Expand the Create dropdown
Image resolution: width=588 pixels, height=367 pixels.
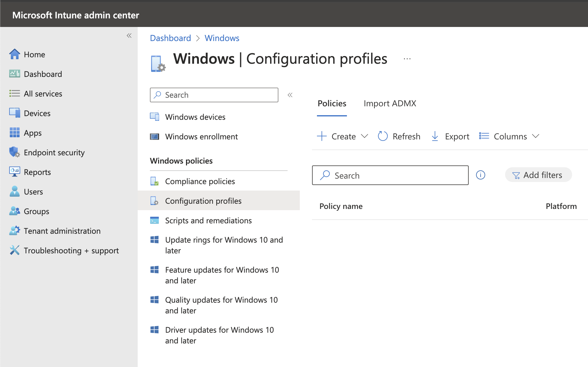point(365,136)
